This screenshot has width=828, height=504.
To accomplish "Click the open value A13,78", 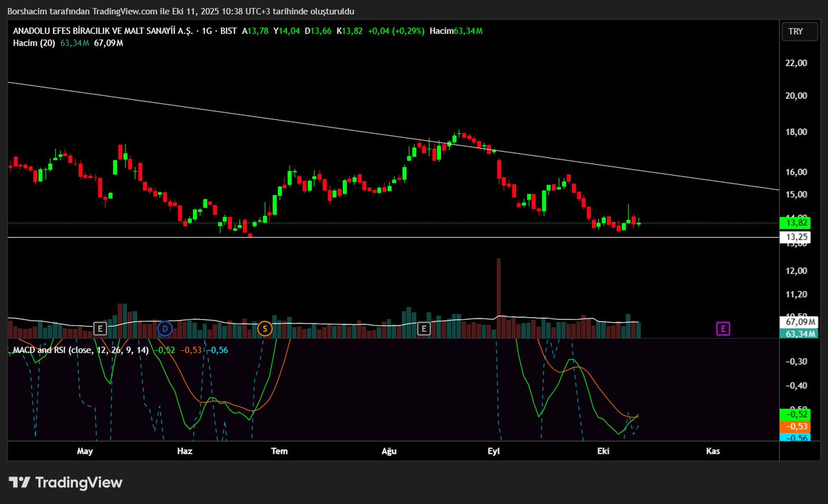I will tap(255, 31).
